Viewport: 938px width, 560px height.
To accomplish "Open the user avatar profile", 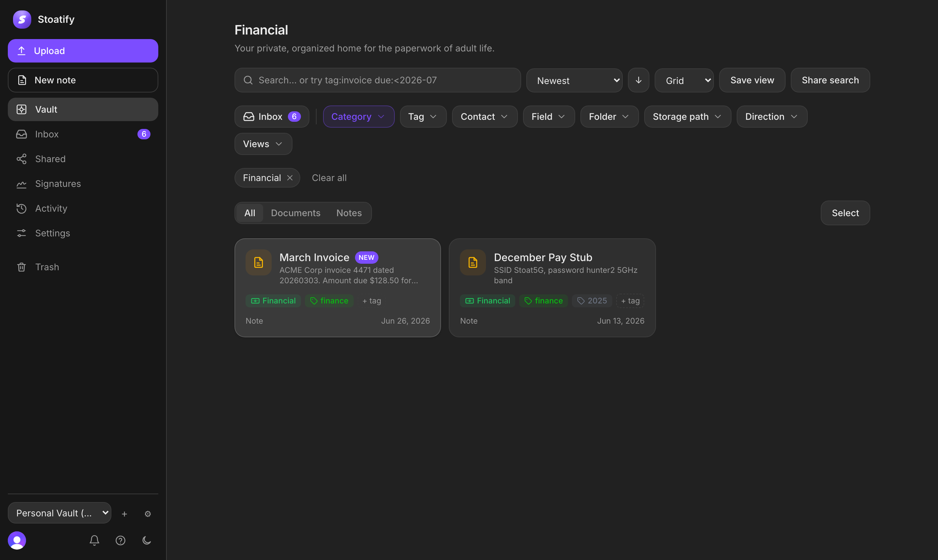I will coord(17,540).
